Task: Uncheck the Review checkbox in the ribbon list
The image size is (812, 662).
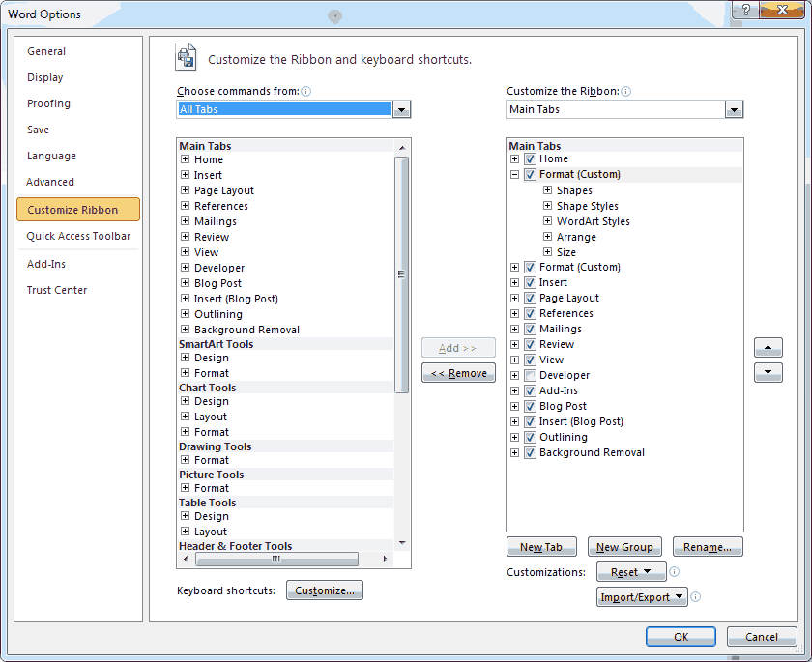Action: pos(530,345)
